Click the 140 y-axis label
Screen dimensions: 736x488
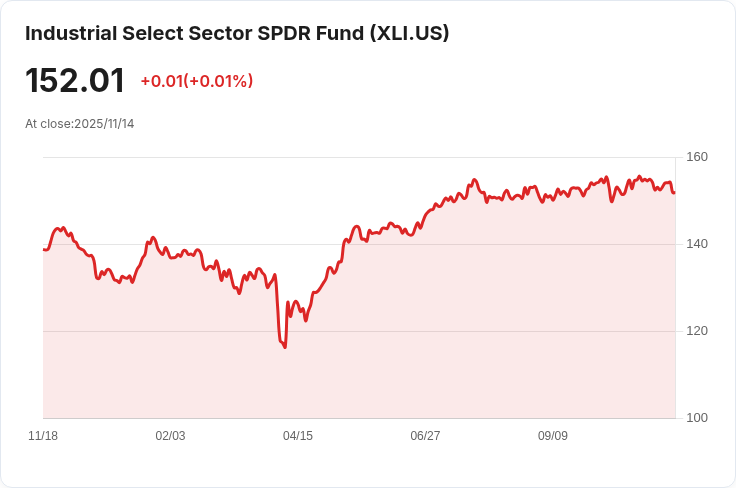(x=697, y=244)
